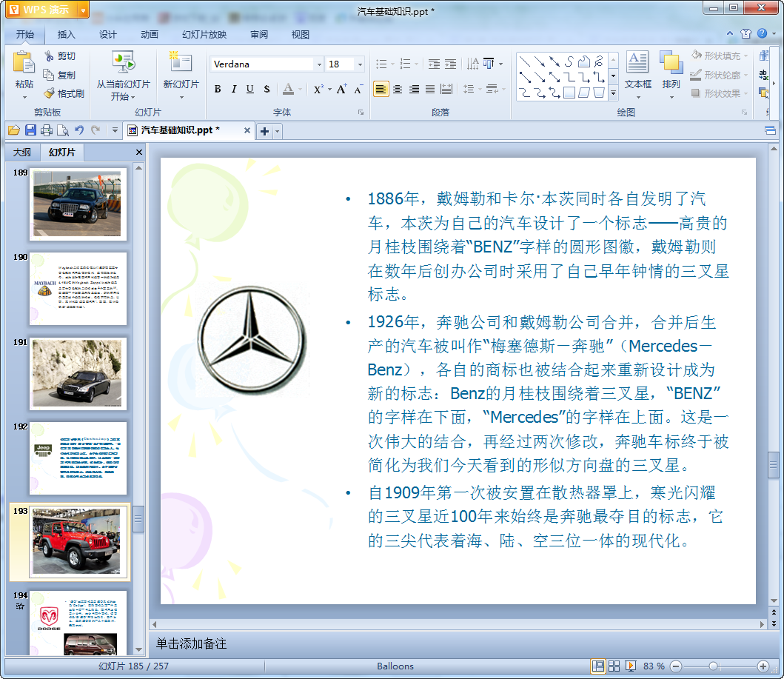Screen dimensions: 784x679
Task: Open font color dropdown arrow
Action: 300,90
